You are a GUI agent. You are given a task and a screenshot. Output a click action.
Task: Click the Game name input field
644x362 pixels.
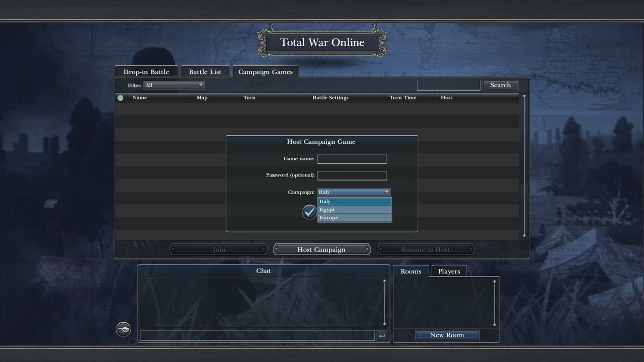[352, 159]
